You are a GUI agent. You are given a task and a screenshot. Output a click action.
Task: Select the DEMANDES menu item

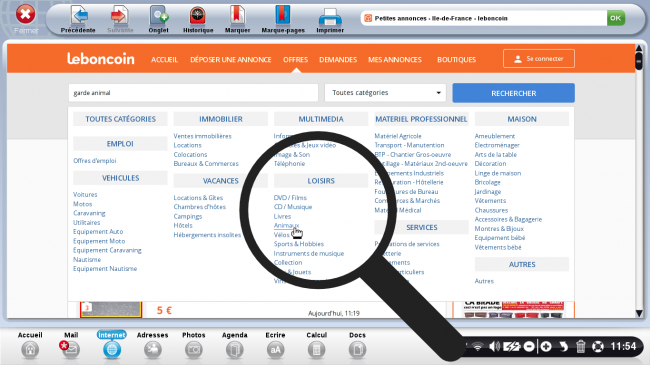(x=338, y=60)
